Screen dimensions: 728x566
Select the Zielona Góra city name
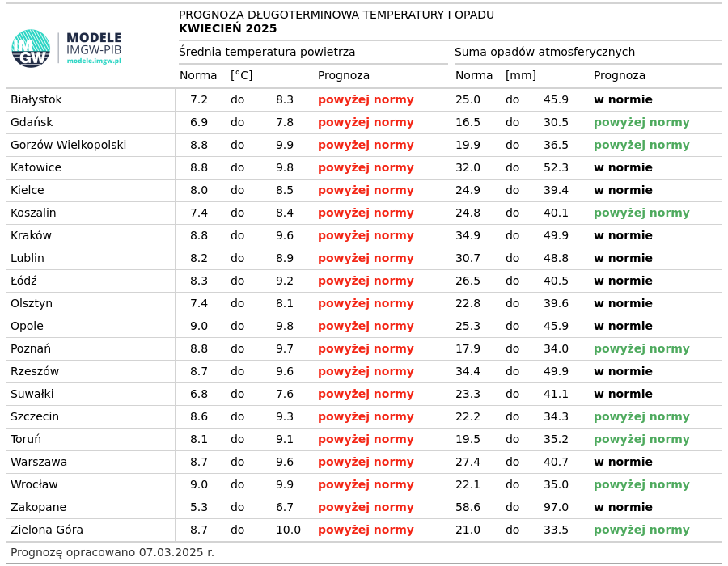47,530
